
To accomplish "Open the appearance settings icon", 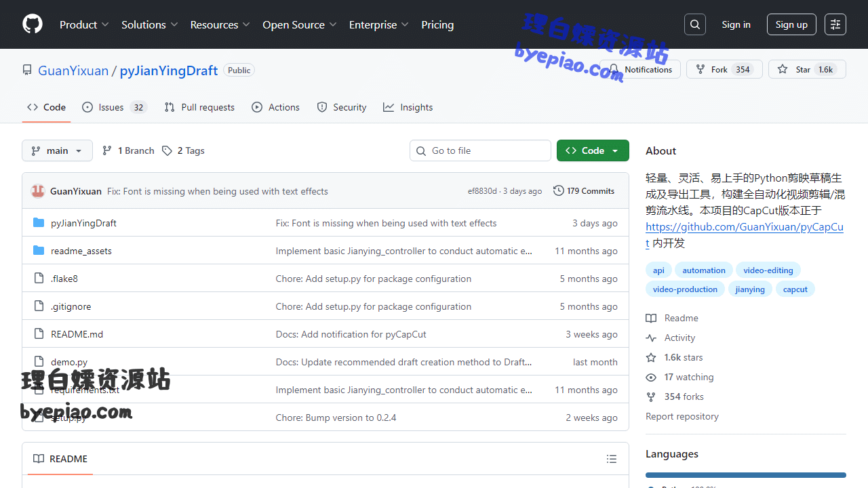I will pos(835,24).
